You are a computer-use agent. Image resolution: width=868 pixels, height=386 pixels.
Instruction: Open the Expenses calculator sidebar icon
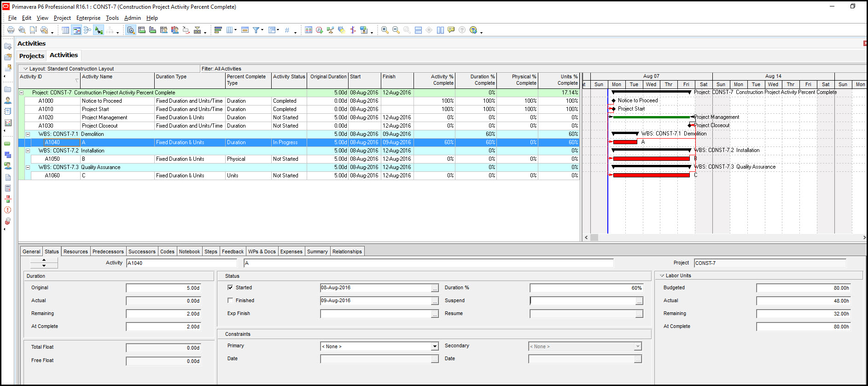point(8,188)
